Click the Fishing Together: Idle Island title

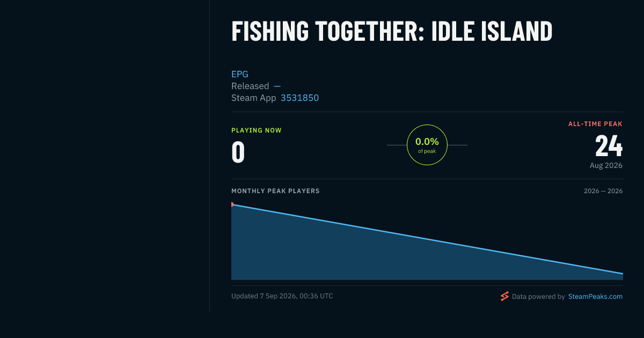[392, 32]
